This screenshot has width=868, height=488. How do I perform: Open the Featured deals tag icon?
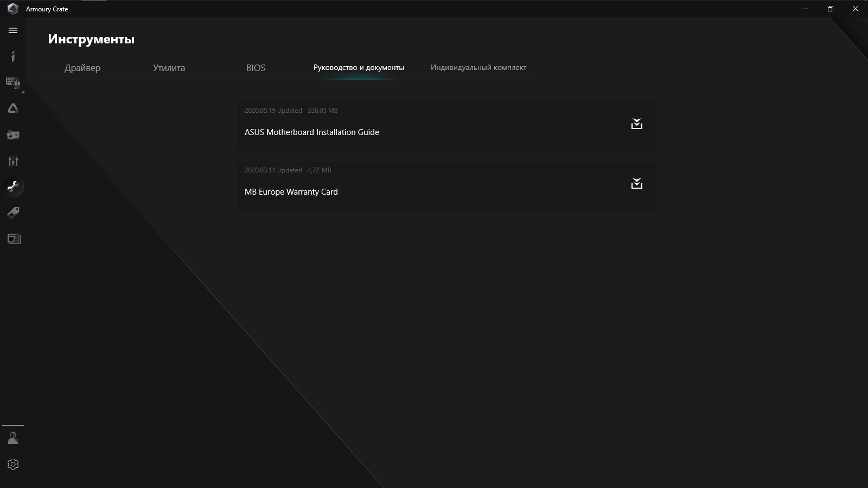coord(13,213)
